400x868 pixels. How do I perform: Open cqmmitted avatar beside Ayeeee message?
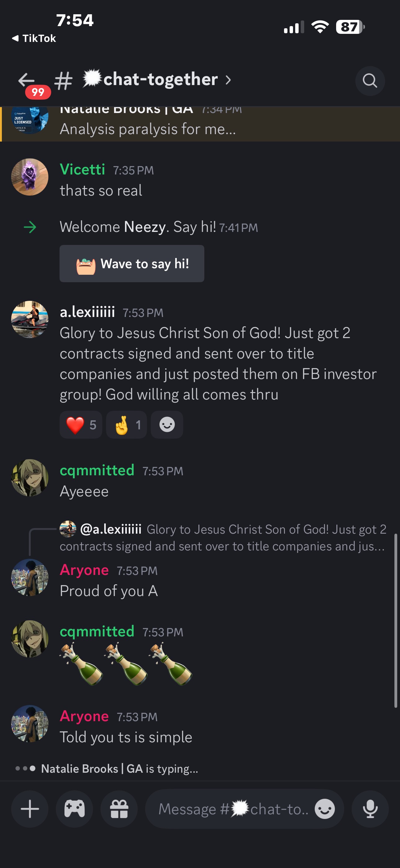point(30,477)
